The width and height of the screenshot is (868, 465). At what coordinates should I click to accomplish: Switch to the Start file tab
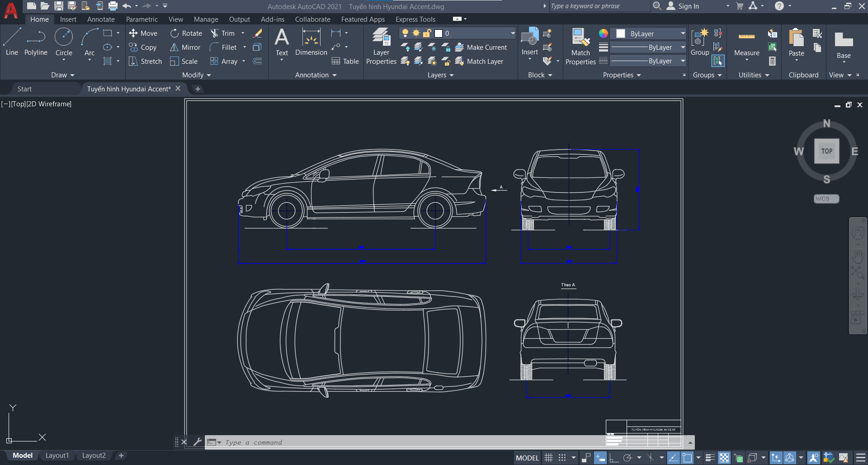[x=24, y=89]
